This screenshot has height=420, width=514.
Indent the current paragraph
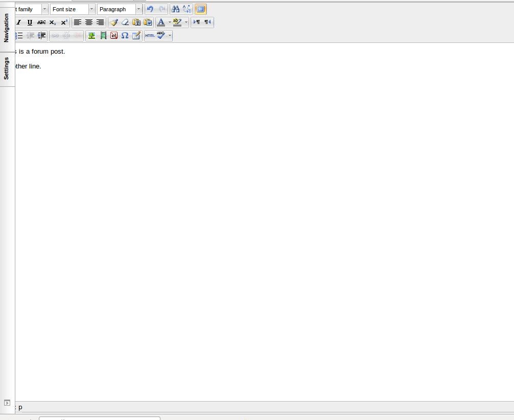pyautogui.click(x=41, y=36)
